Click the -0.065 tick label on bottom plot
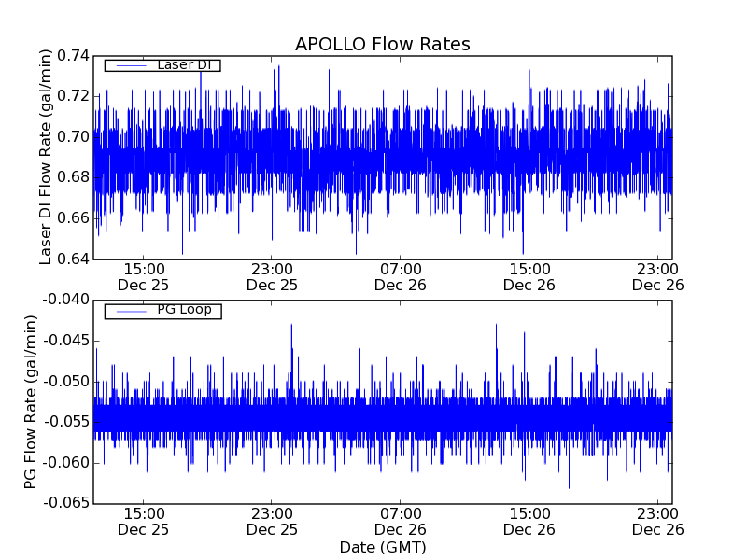747x560 pixels. tap(66, 503)
